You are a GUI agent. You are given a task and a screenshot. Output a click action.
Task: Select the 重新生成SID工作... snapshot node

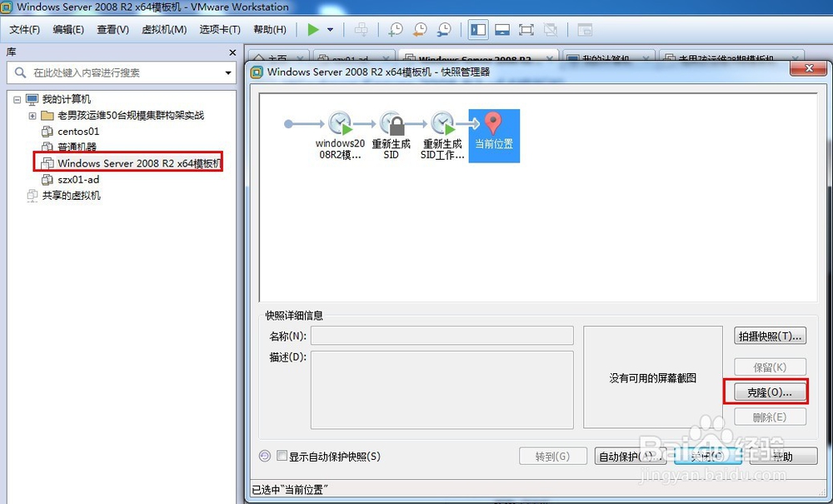tap(442, 136)
